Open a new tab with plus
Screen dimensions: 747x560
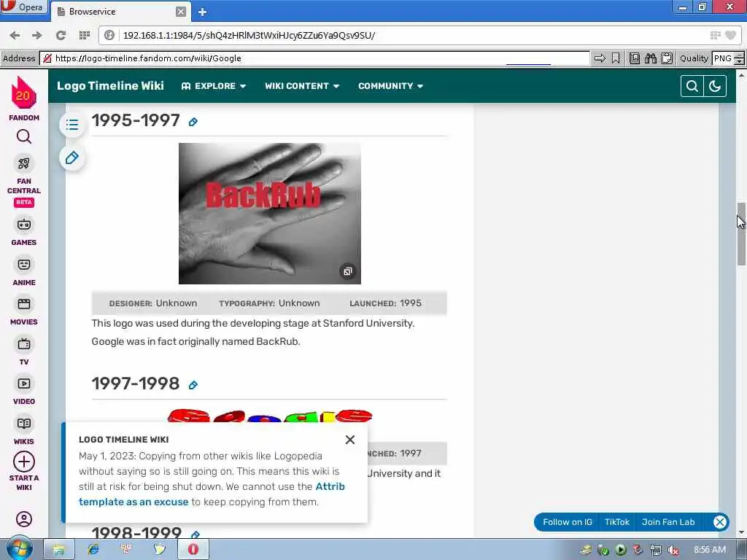[203, 12]
